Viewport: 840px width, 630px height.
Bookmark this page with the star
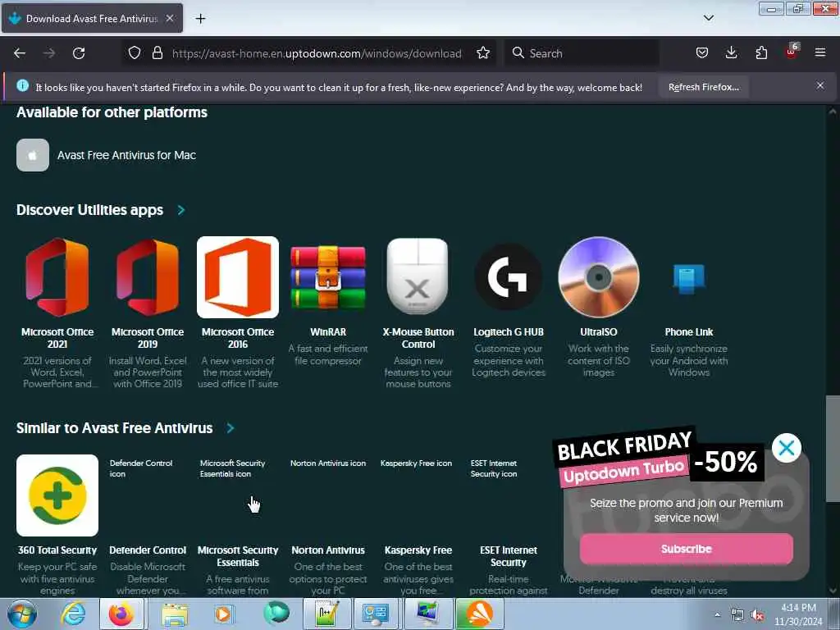[x=482, y=52]
